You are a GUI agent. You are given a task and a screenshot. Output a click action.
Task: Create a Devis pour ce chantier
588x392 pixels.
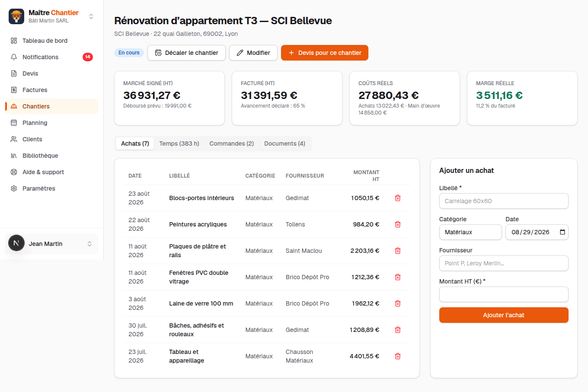click(x=325, y=53)
